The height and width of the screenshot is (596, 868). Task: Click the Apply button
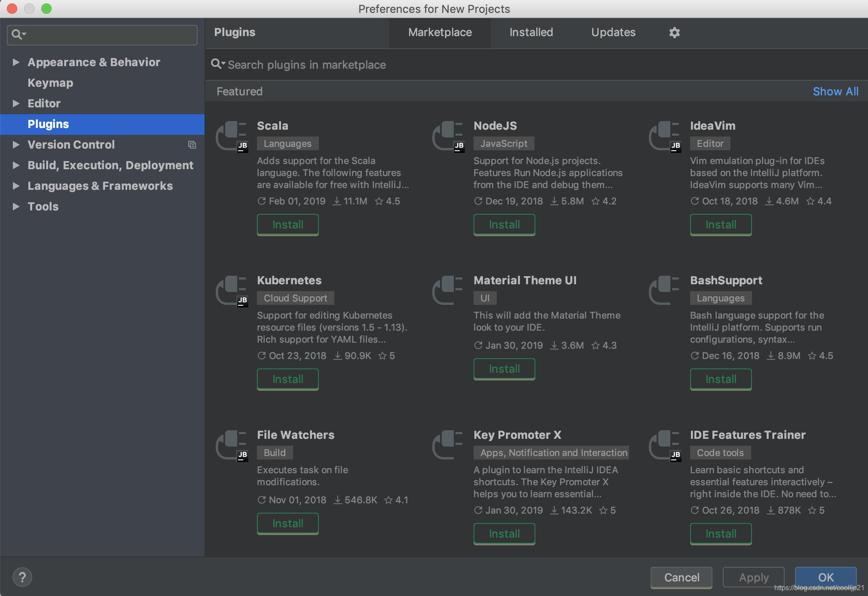coord(754,578)
